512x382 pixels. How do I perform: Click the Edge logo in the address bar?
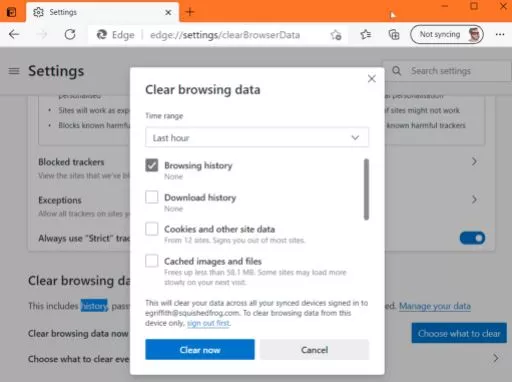coord(102,35)
